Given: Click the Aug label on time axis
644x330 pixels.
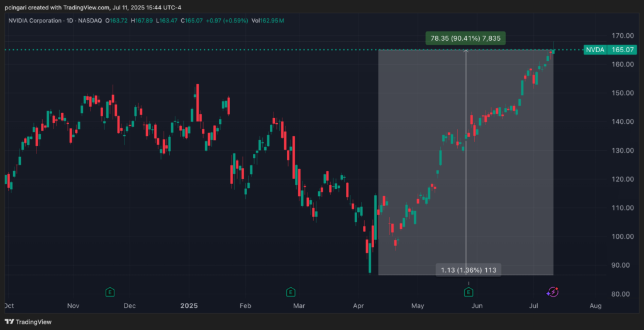Looking at the screenshot, I should tap(596, 306).
